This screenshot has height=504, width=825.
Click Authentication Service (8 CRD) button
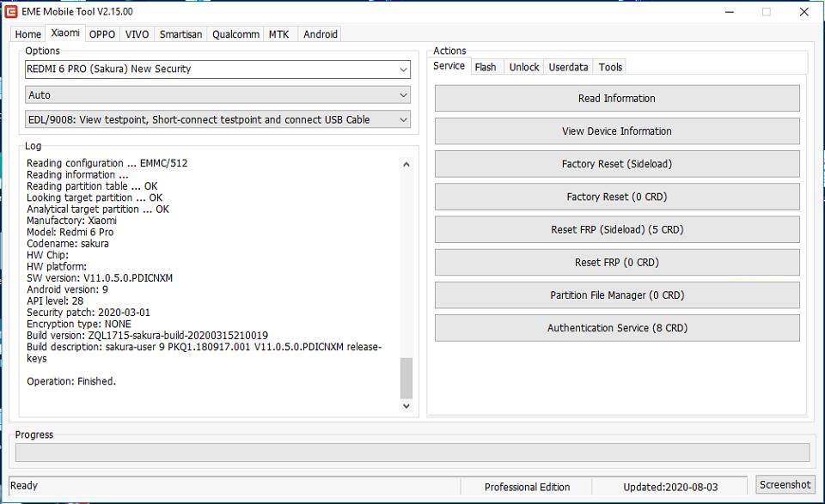point(617,328)
